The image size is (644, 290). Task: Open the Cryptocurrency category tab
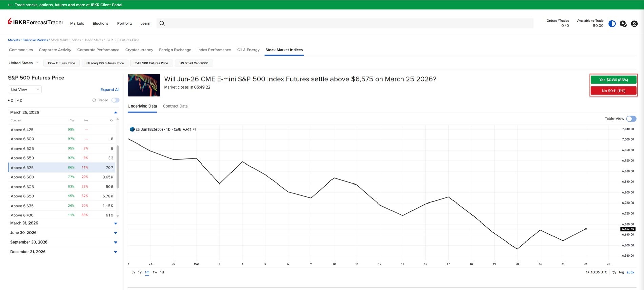pos(139,50)
